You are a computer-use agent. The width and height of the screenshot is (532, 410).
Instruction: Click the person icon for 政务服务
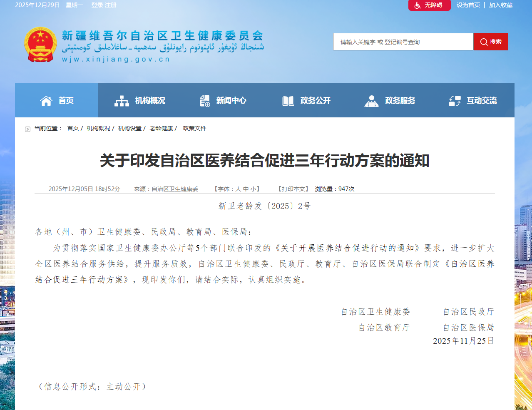pyautogui.click(x=371, y=101)
